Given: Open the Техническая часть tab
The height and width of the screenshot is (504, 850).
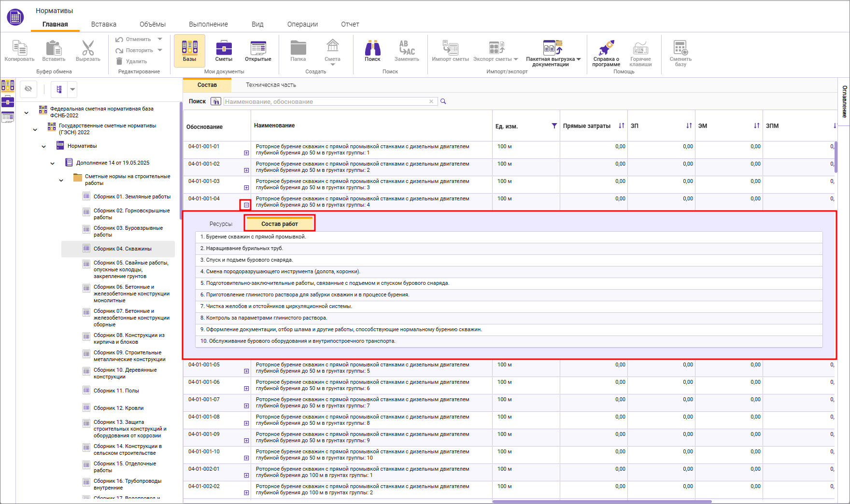Looking at the screenshot, I should [x=270, y=85].
